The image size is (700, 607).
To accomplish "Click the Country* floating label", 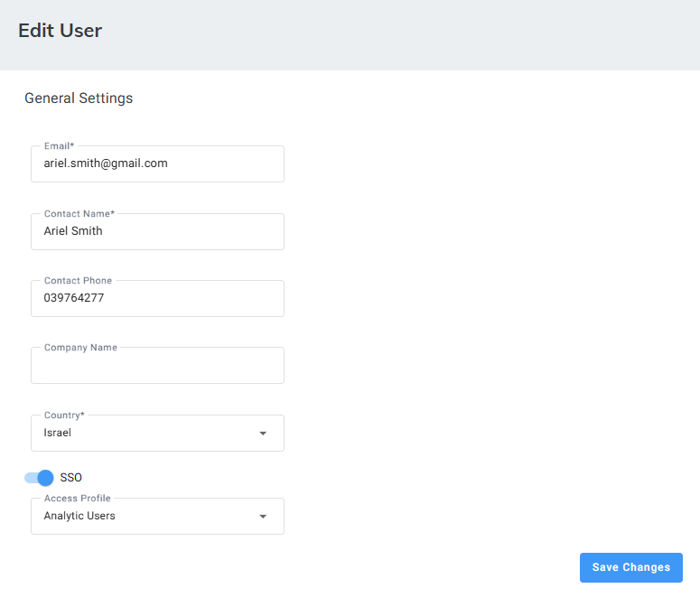I will pyautogui.click(x=64, y=416).
